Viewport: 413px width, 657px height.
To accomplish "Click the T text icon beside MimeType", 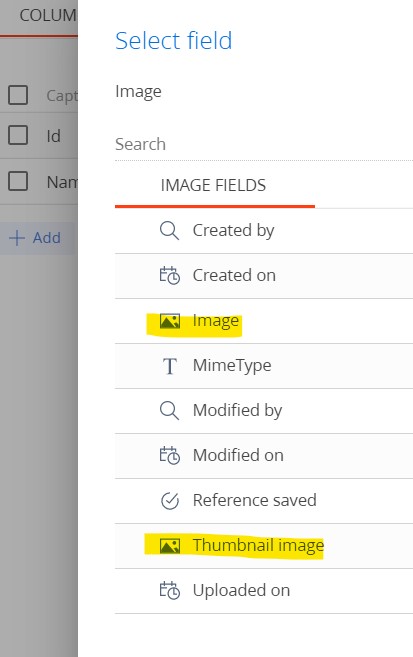I will point(170,366).
